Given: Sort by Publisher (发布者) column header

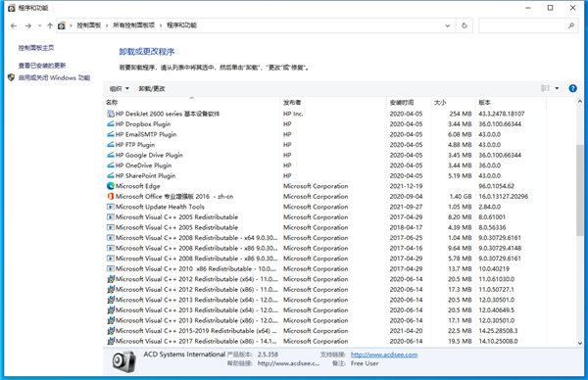Looking at the screenshot, I should tap(333, 102).
